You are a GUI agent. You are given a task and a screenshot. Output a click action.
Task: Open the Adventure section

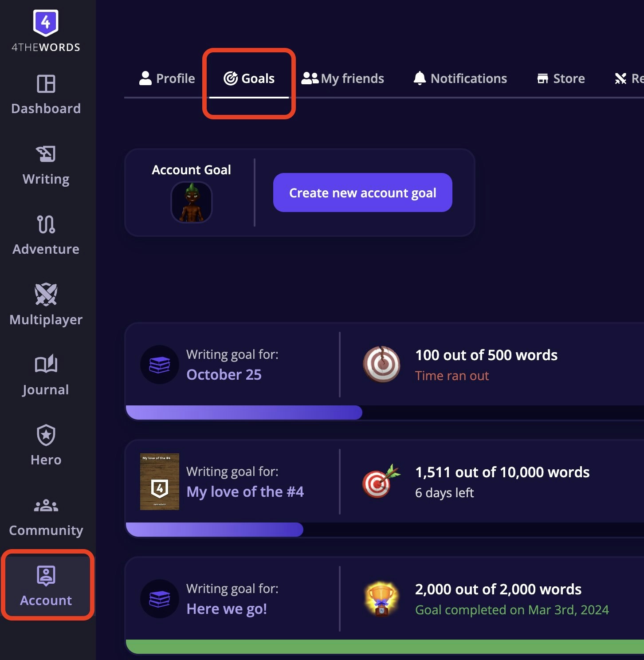[x=46, y=235]
